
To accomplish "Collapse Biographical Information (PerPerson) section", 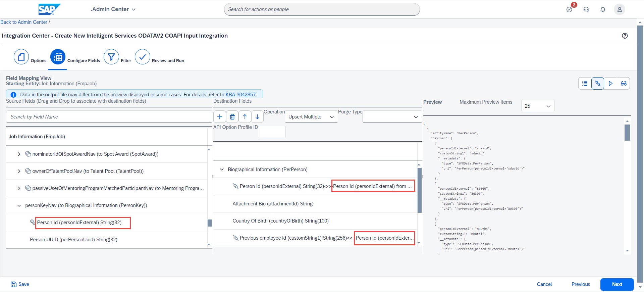I will pyautogui.click(x=222, y=169).
